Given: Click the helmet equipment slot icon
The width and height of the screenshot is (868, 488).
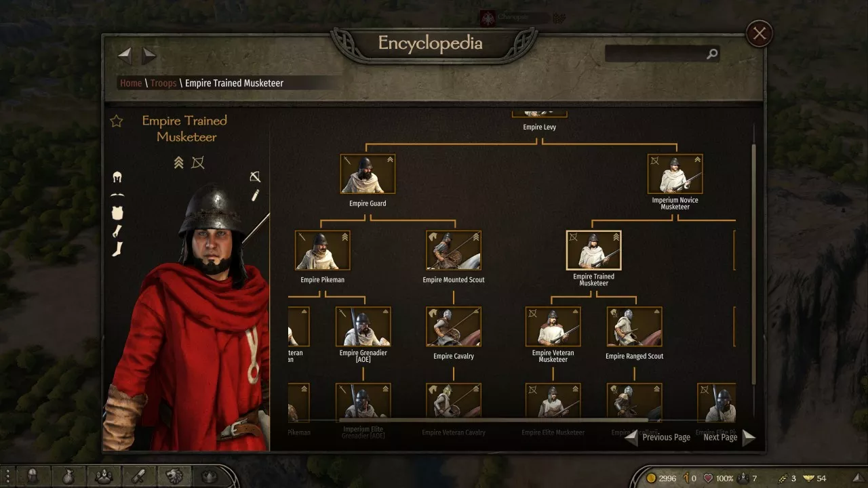Looking at the screenshot, I should tap(117, 178).
